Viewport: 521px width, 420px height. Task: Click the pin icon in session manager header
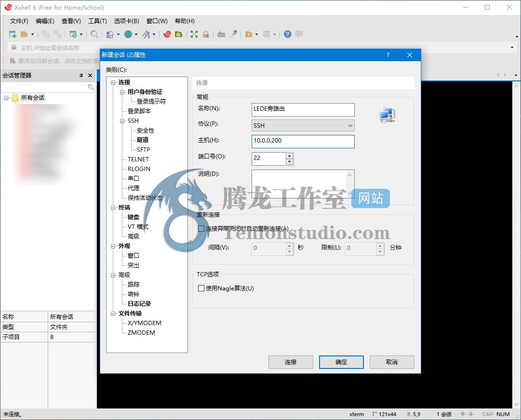click(81, 76)
